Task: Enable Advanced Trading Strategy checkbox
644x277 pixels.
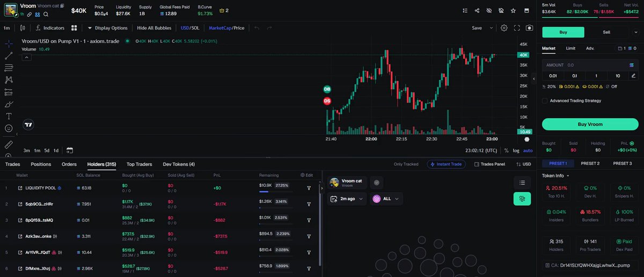Action: coord(545,100)
